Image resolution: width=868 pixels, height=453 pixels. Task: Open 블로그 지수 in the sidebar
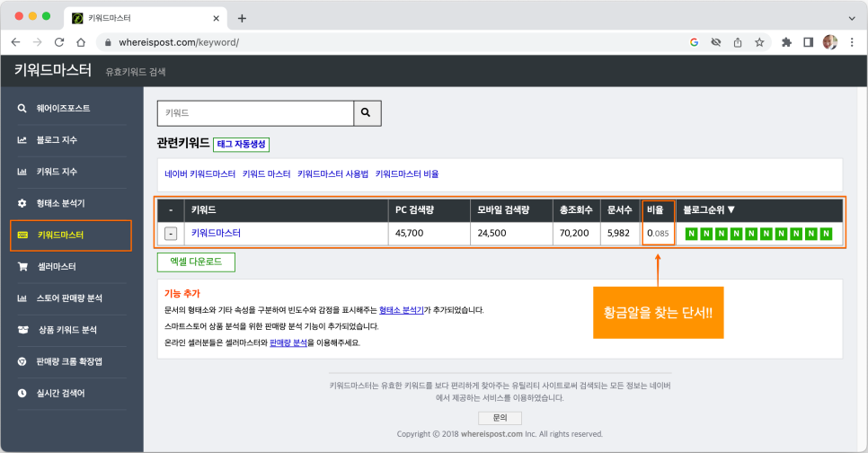click(57, 140)
